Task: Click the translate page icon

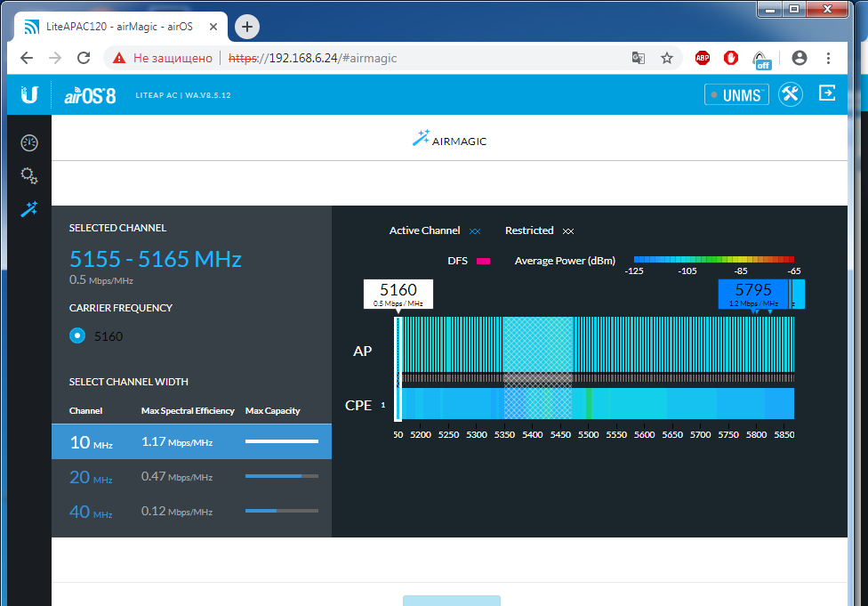Action: (x=639, y=58)
